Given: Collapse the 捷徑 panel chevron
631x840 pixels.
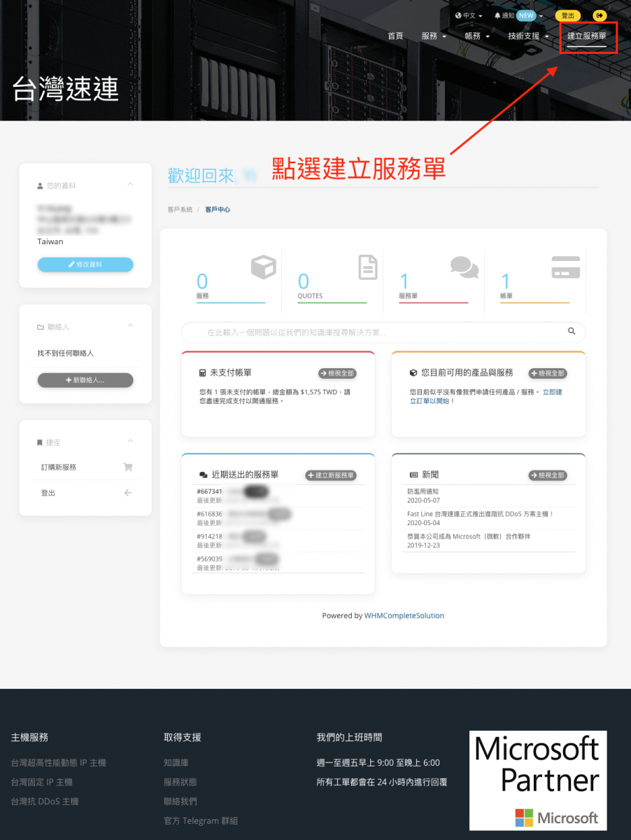Looking at the screenshot, I should [x=130, y=442].
